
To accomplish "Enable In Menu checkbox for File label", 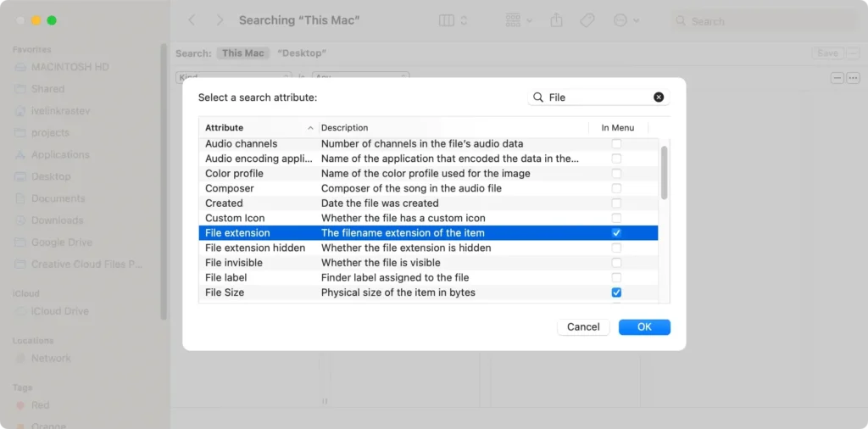I will click(616, 278).
